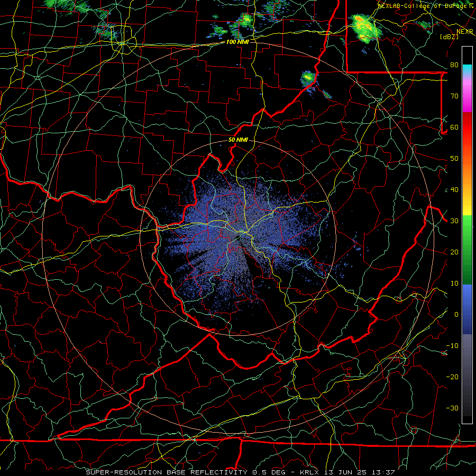Click the 40 value on the dBZ scale
This screenshot has height=476, width=476.
coord(454,190)
